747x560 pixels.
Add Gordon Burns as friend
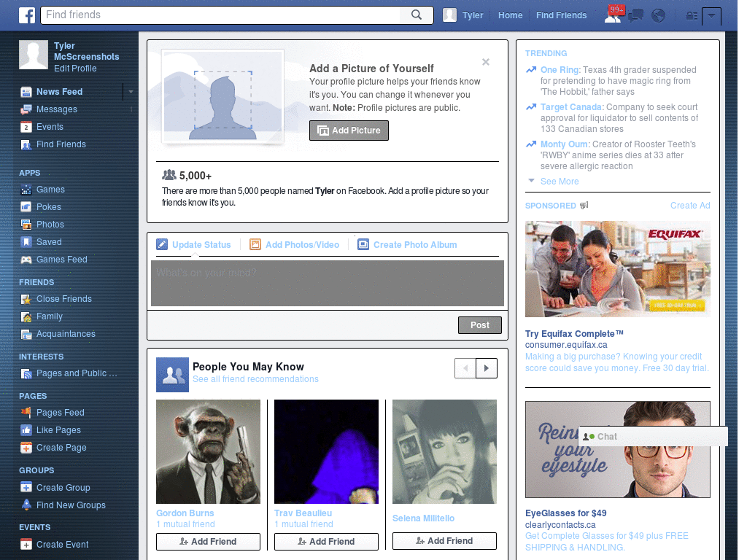click(208, 542)
